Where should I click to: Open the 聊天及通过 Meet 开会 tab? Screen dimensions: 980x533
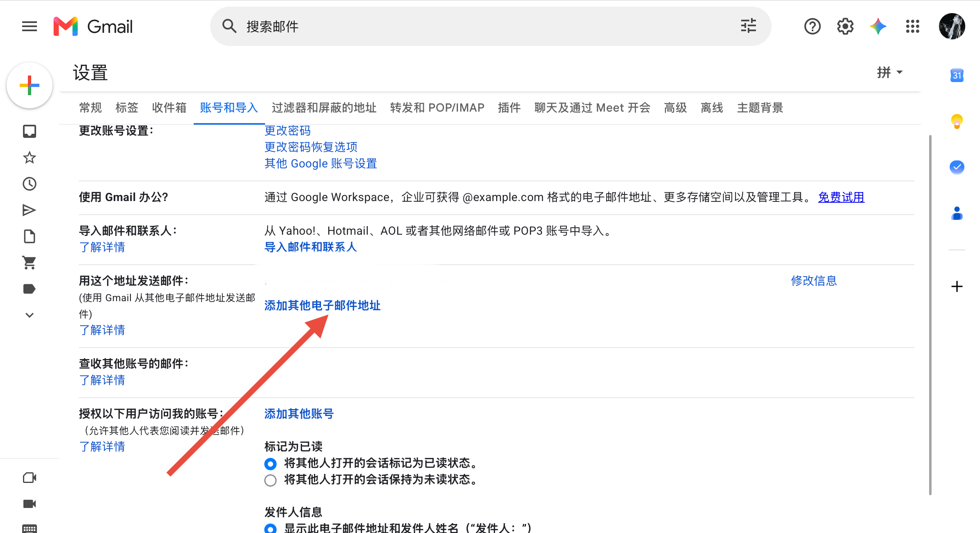pos(592,108)
